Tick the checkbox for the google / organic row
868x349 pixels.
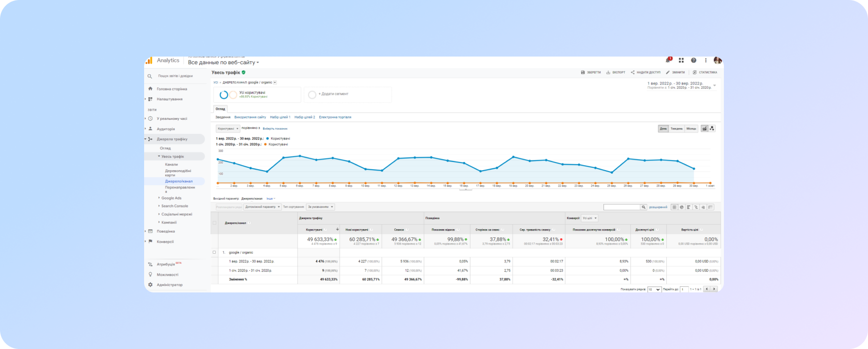click(x=215, y=252)
